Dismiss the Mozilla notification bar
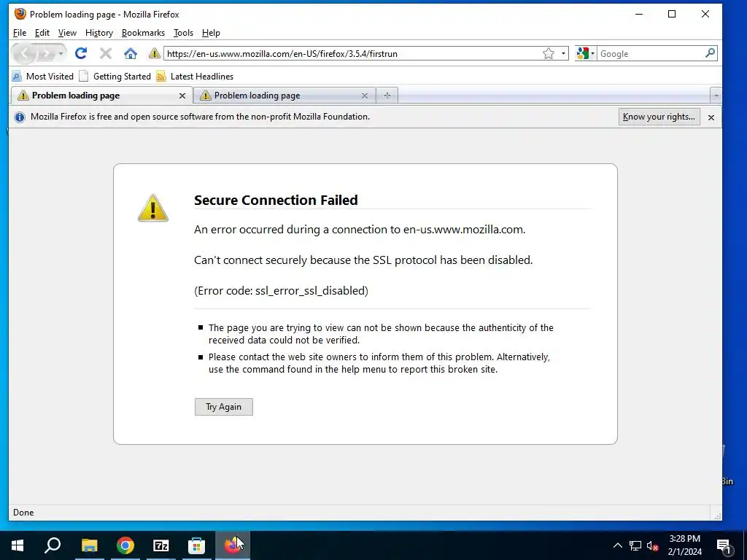Image resolution: width=747 pixels, height=560 pixels. coord(711,117)
